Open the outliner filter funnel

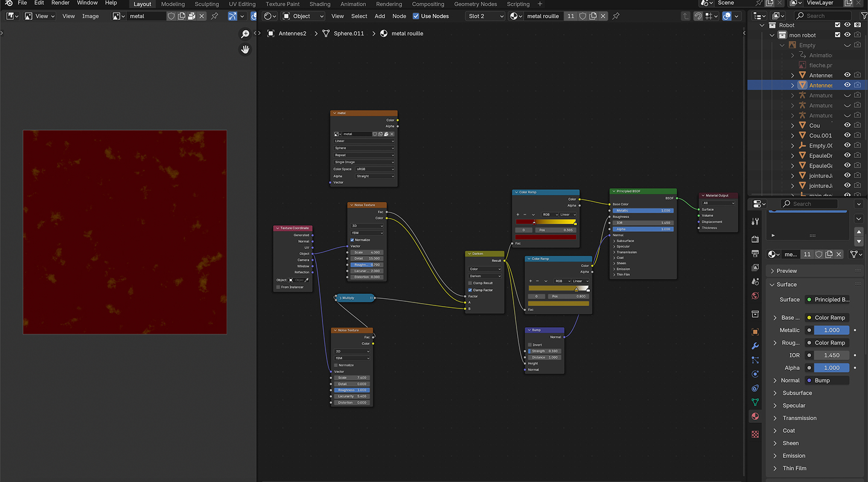(x=864, y=16)
